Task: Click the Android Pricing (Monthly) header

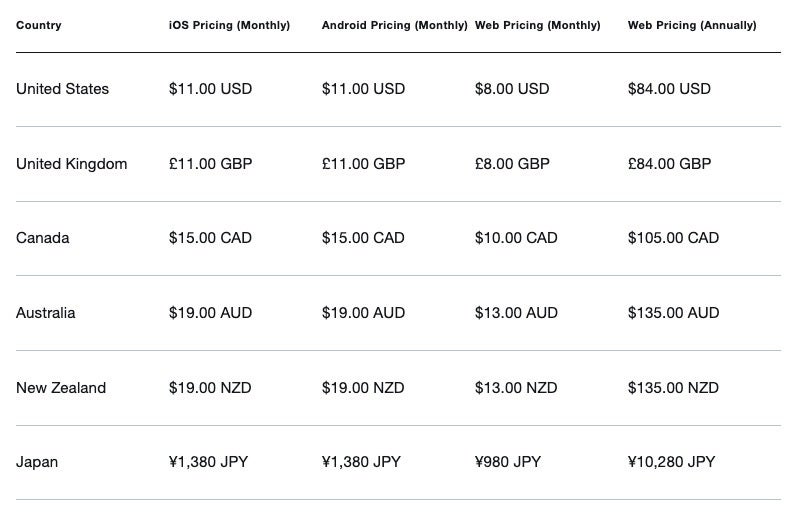Action: point(394,25)
